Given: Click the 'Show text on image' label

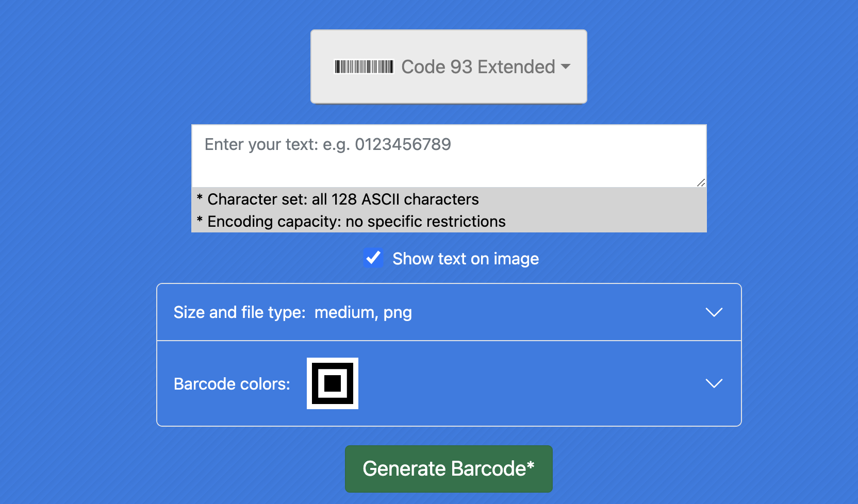Looking at the screenshot, I should coord(465,259).
